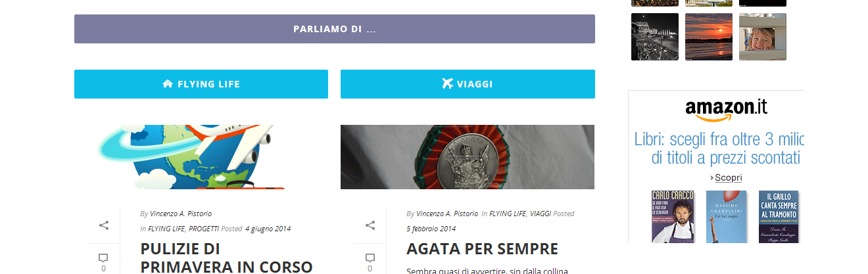The width and height of the screenshot is (868, 274).
Task: Click the medal rosette post image
Action: pyautogui.click(x=468, y=157)
